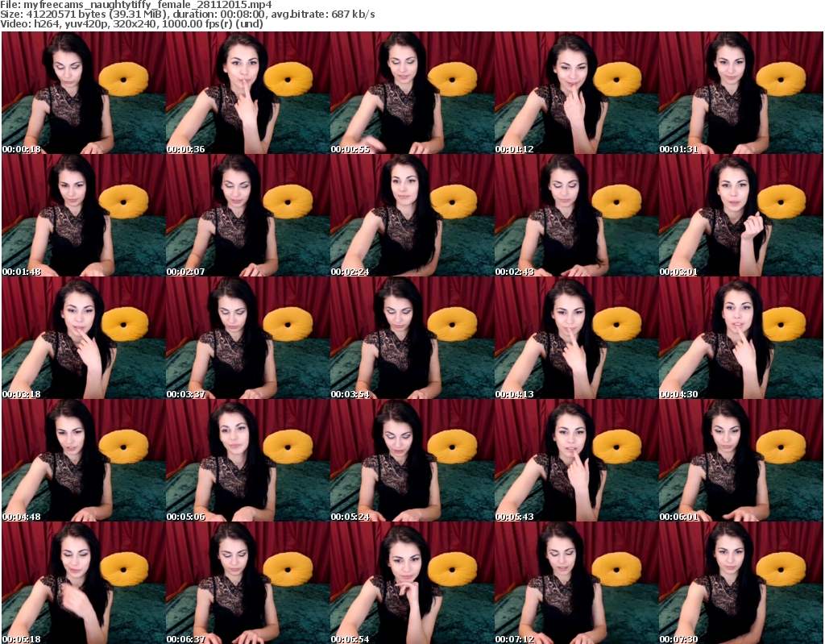The image size is (825, 644).
Task: Select the thumbnail stamped 00:01:12
Action: (576, 93)
